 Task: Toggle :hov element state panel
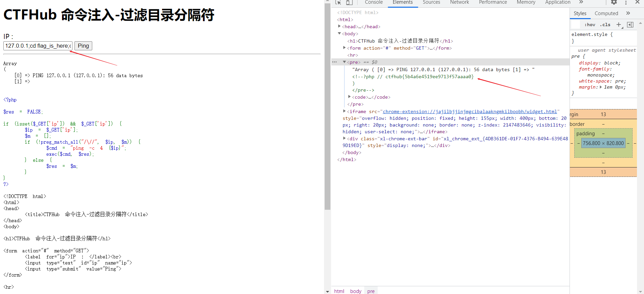pos(590,24)
